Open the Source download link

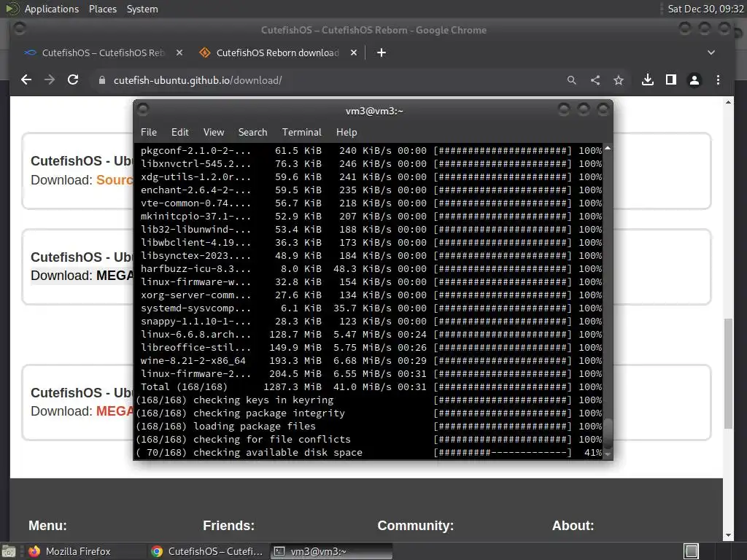tap(115, 180)
